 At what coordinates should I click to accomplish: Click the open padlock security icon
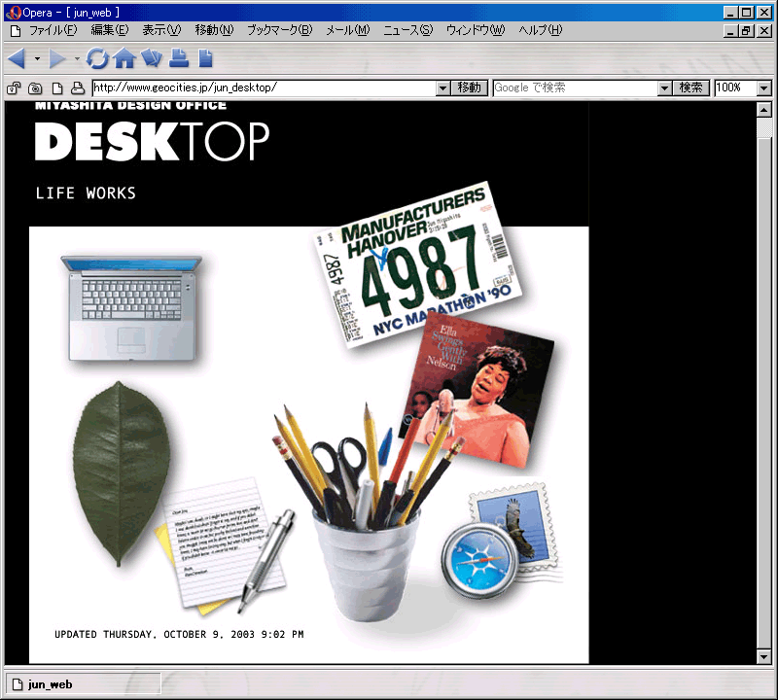tap(14, 88)
